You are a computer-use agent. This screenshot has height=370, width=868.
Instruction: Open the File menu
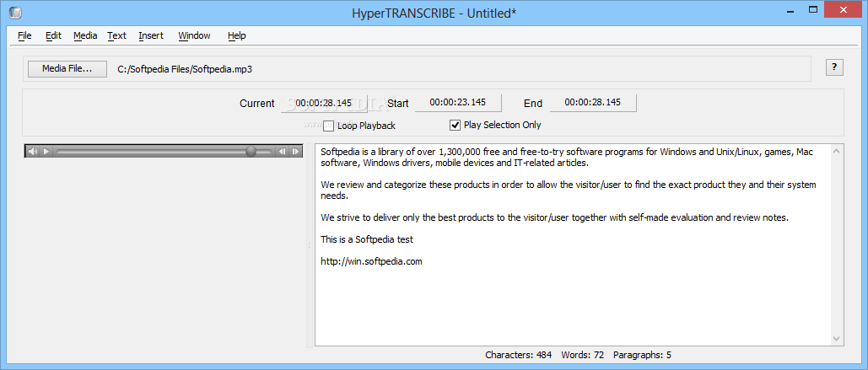pos(24,35)
